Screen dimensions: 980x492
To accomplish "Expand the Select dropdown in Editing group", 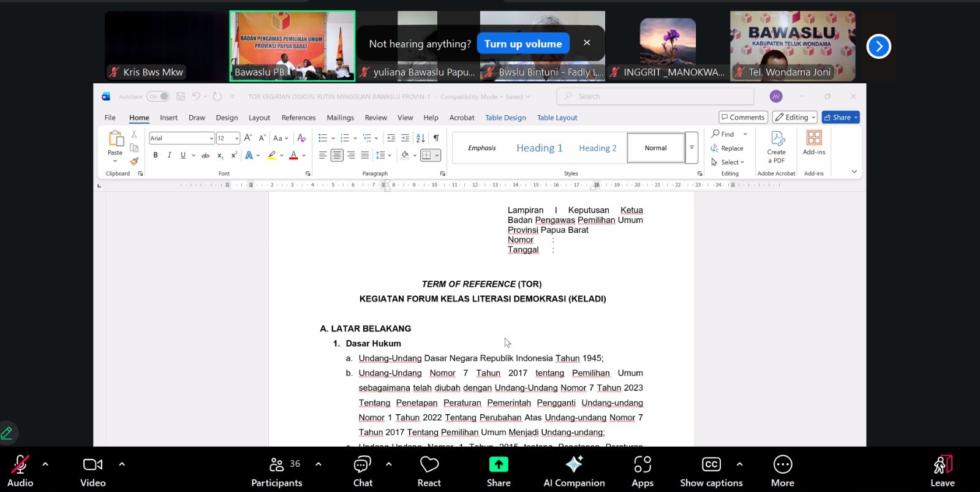I will pos(728,162).
